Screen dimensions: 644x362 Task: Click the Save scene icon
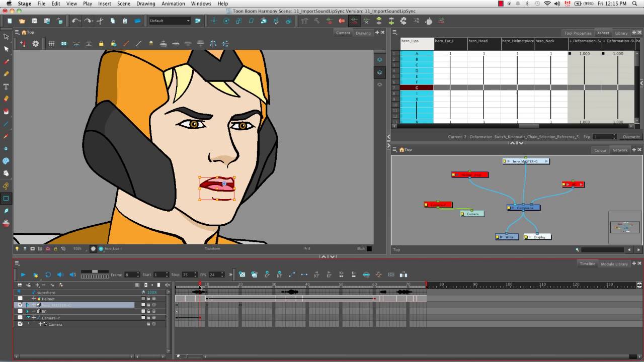point(34,21)
